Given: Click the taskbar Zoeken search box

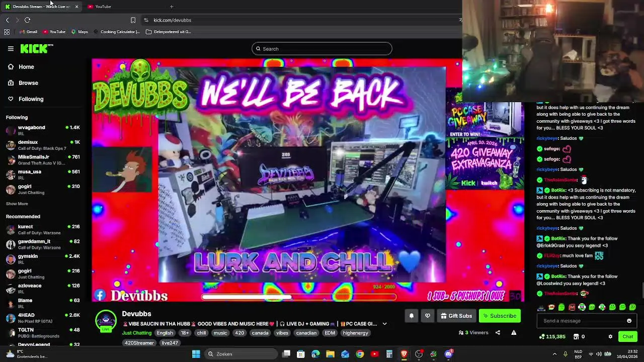Looking at the screenshot, I should point(241,354).
